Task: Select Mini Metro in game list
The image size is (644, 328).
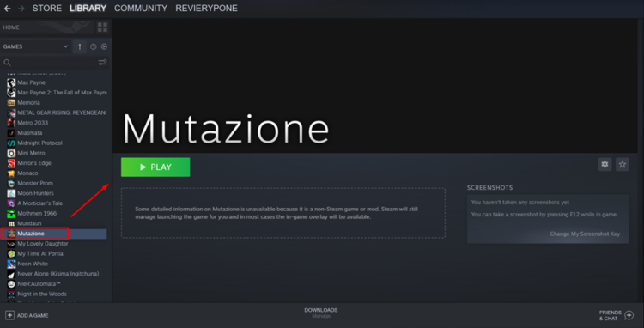Action: (x=57, y=153)
